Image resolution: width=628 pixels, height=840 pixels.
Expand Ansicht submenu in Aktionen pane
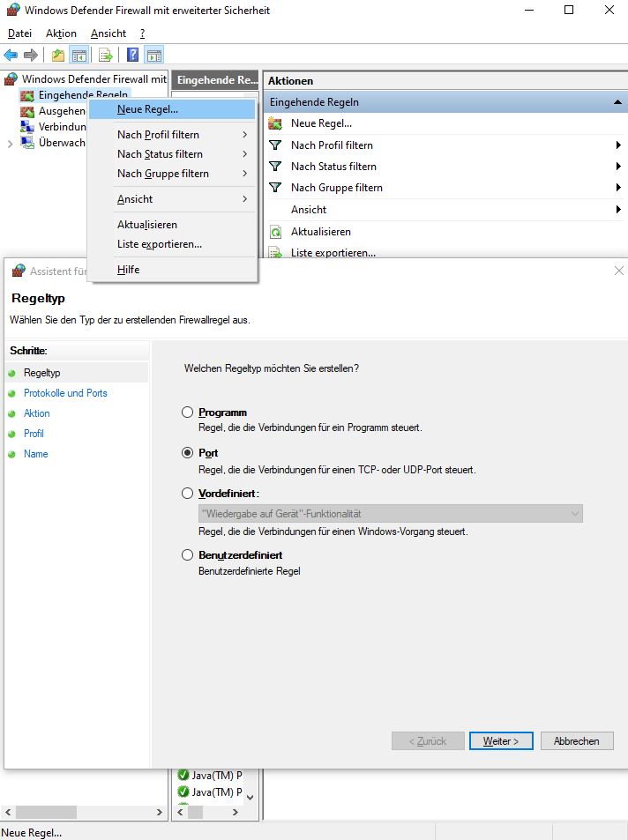click(618, 210)
